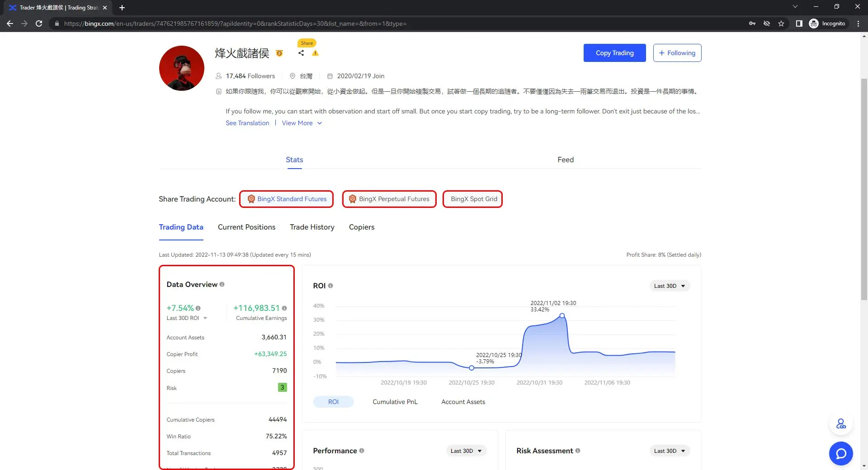Click the Cumulative Copiers value 44494
The width and height of the screenshot is (868, 470).
pyautogui.click(x=278, y=419)
